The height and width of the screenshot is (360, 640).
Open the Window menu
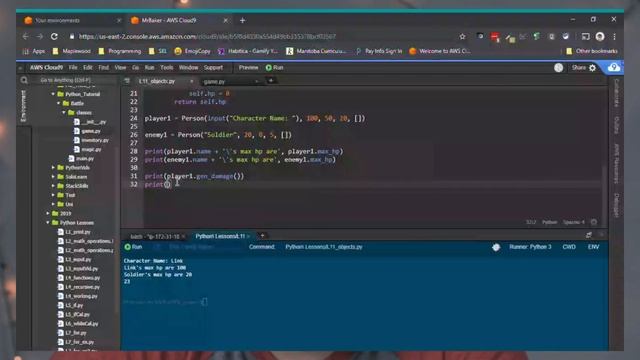(x=188, y=68)
